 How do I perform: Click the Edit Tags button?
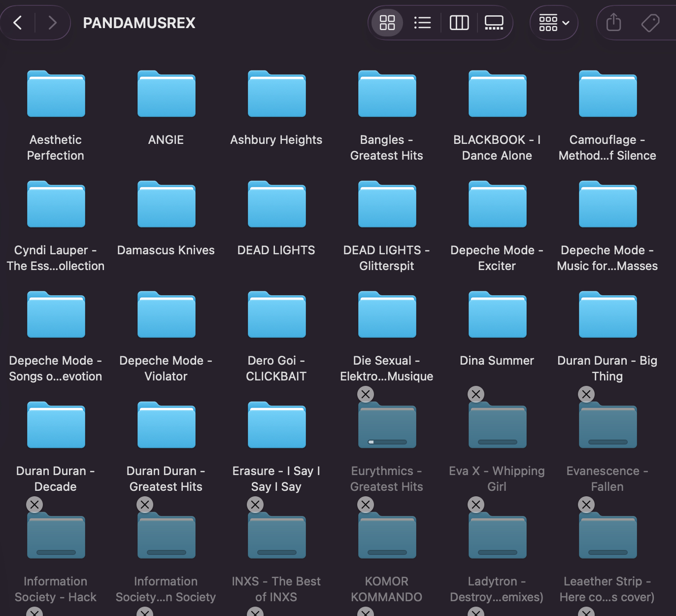click(650, 23)
